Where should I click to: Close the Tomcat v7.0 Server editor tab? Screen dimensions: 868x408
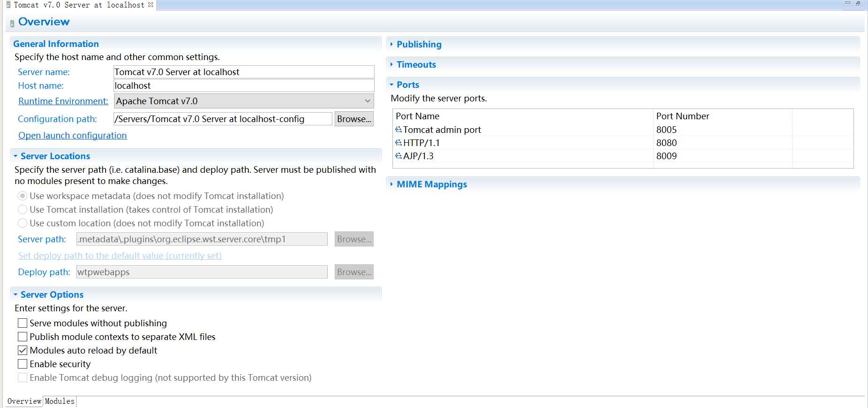coord(151,5)
